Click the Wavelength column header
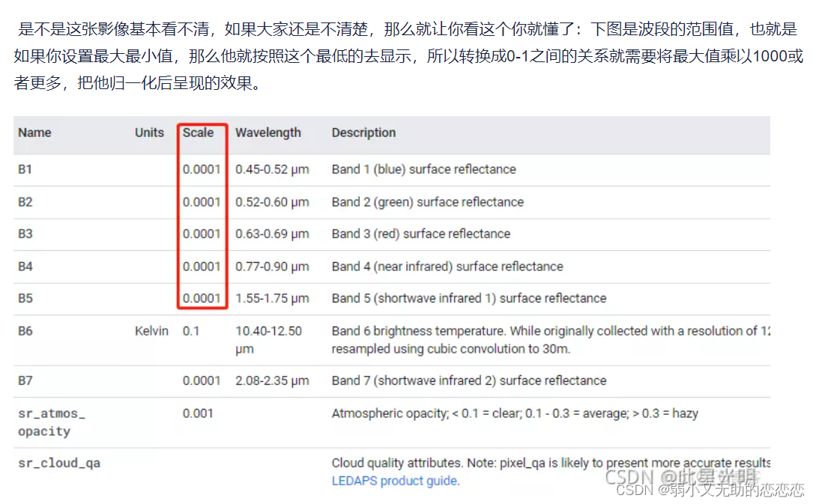The width and height of the screenshot is (816, 504). pyautogui.click(x=268, y=133)
